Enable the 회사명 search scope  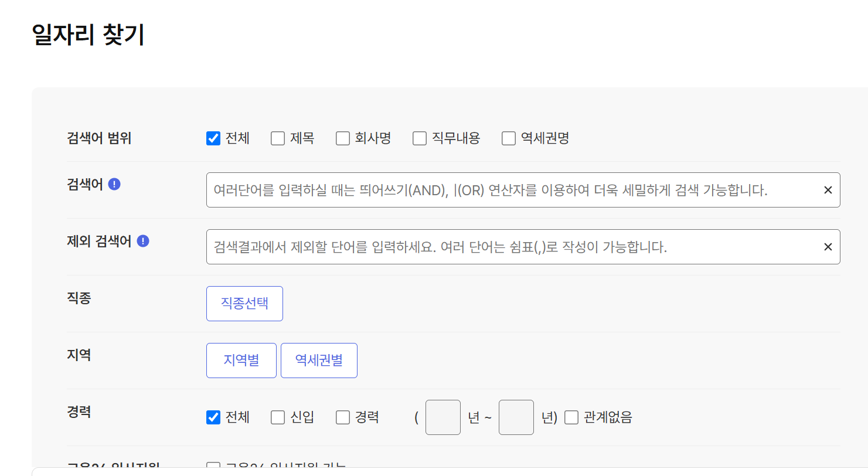342,138
